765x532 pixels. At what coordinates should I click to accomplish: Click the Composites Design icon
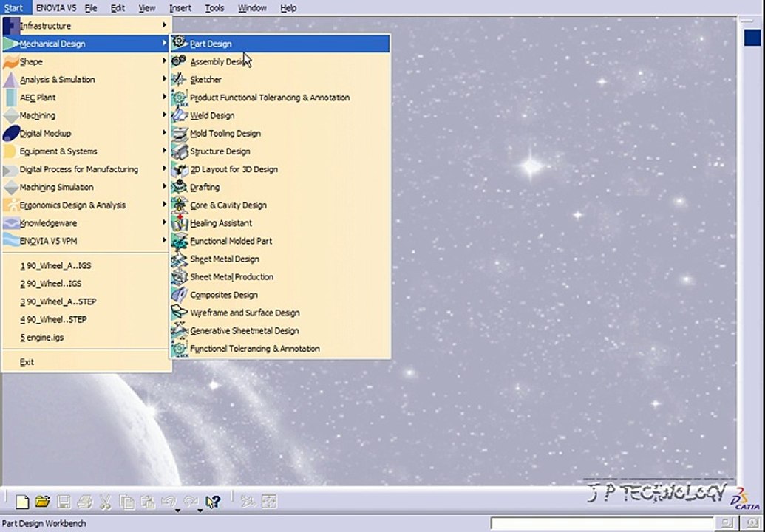179,295
